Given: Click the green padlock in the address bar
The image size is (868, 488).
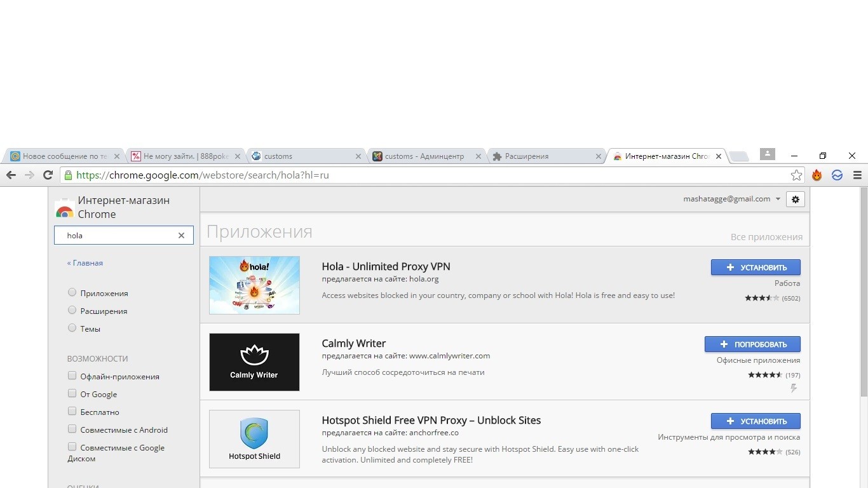Looking at the screenshot, I should [x=68, y=175].
